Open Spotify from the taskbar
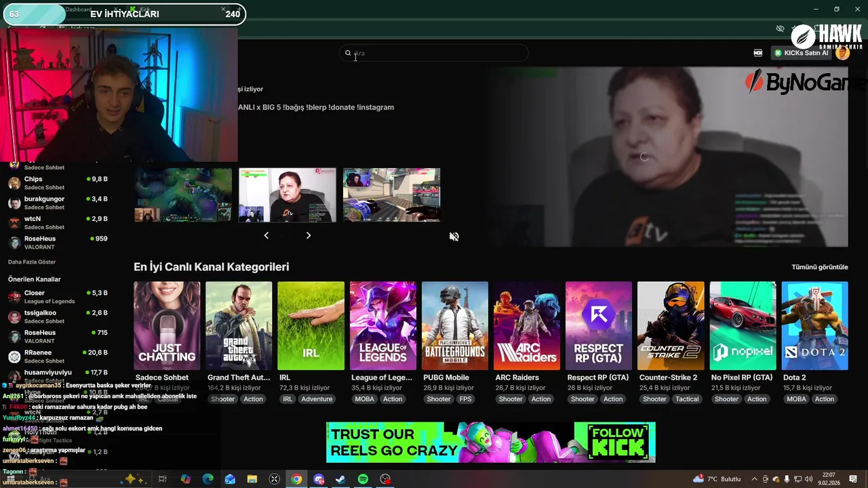The height and width of the screenshot is (488, 868). pyautogui.click(x=363, y=479)
